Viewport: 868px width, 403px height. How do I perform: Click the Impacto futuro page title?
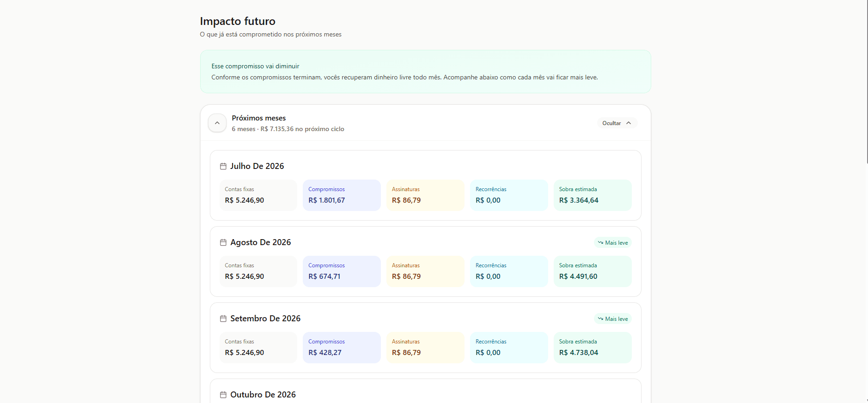[238, 21]
